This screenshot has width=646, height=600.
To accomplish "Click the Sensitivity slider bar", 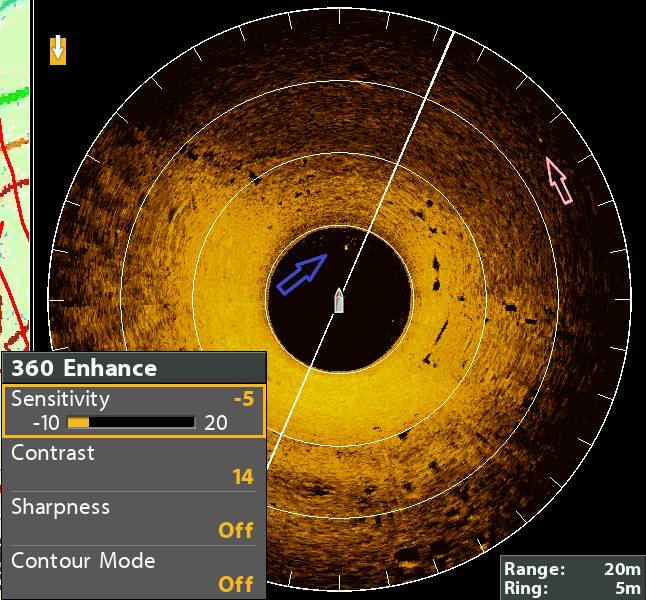I will pyautogui.click(x=130, y=423).
